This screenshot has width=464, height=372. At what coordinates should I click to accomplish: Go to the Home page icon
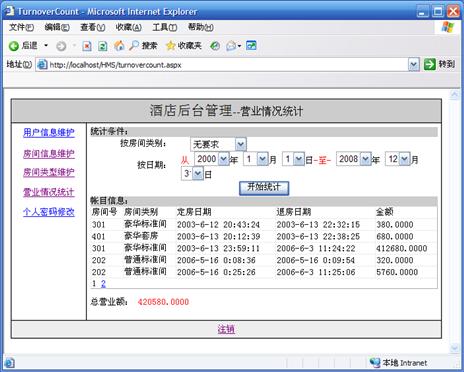click(x=119, y=46)
